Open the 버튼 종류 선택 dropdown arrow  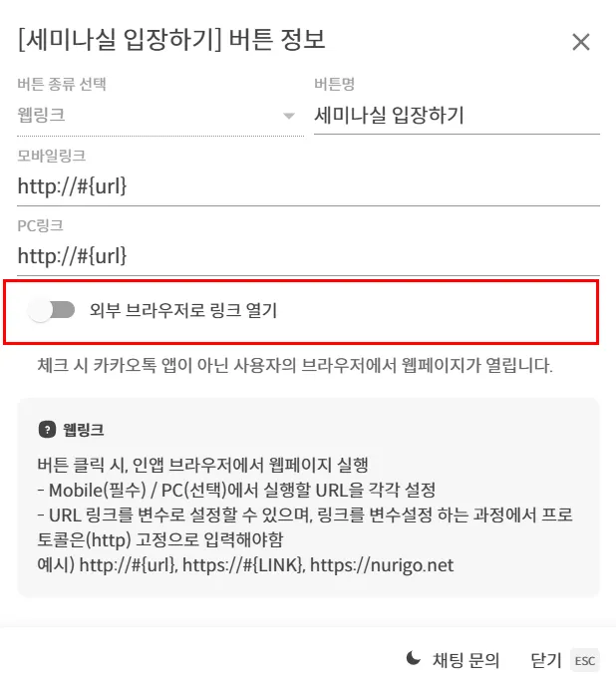click(289, 116)
